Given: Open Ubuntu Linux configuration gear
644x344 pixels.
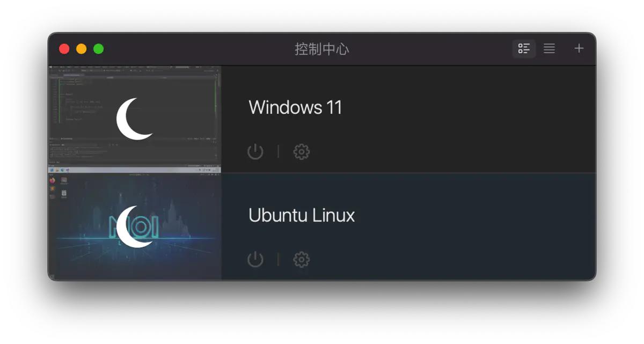Looking at the screenshot, I should [302, 260].
